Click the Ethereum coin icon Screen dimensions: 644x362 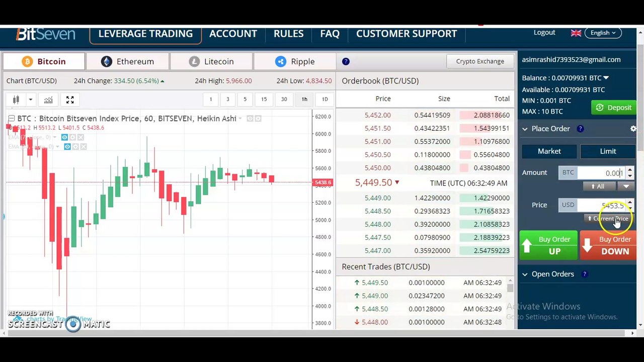[x=106, y=61]
